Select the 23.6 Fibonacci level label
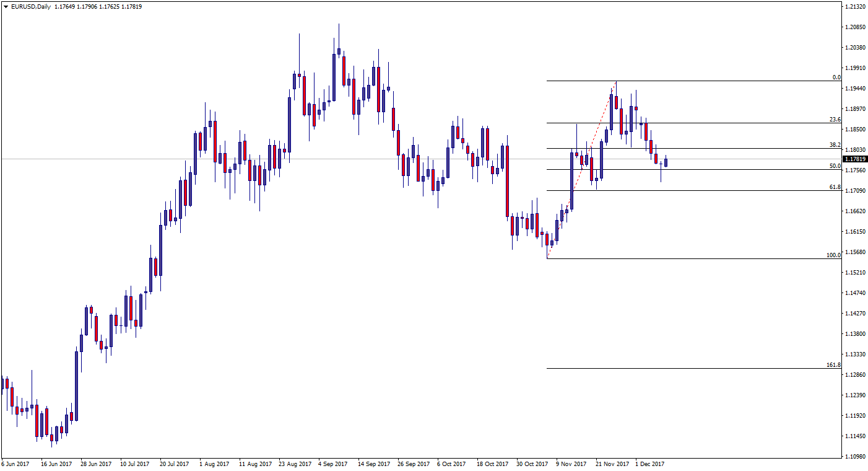This screenshot has height=471, width=868. (835, 120)
